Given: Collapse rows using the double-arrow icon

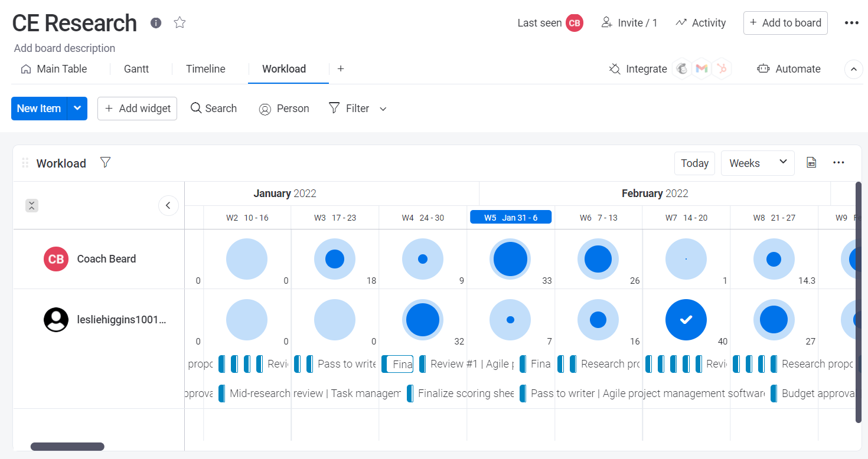Looking at the screenshot, I should pos(32,205).
